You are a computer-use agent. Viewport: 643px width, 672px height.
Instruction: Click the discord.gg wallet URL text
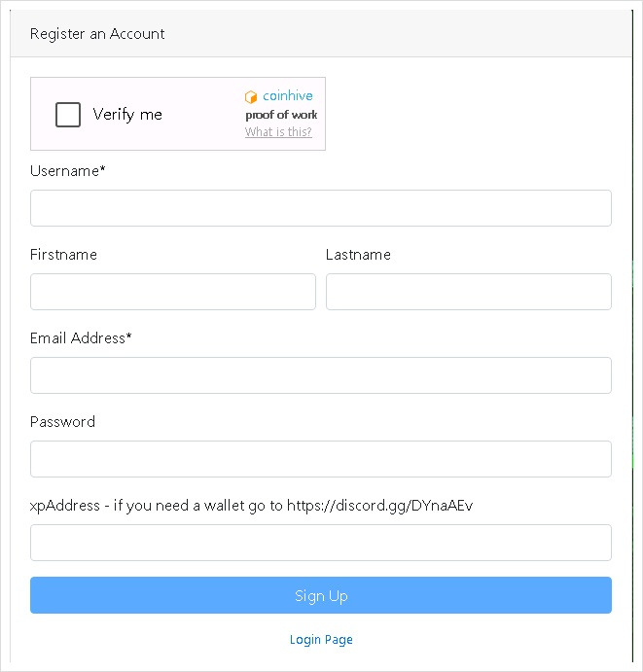(x=379, y=506)
